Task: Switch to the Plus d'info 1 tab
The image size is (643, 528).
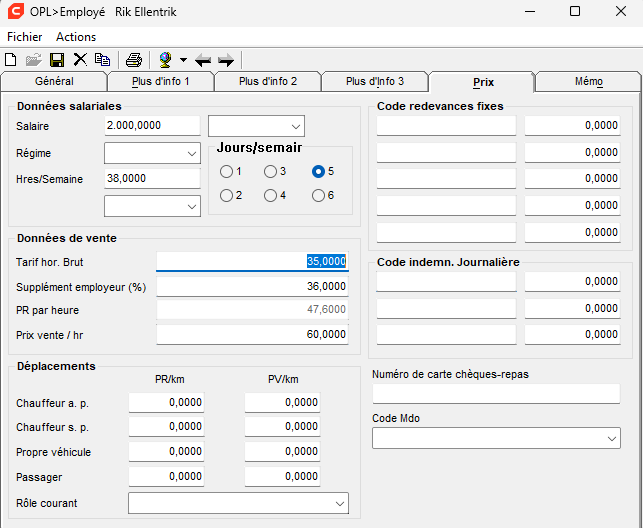Action: coord(161,81)
